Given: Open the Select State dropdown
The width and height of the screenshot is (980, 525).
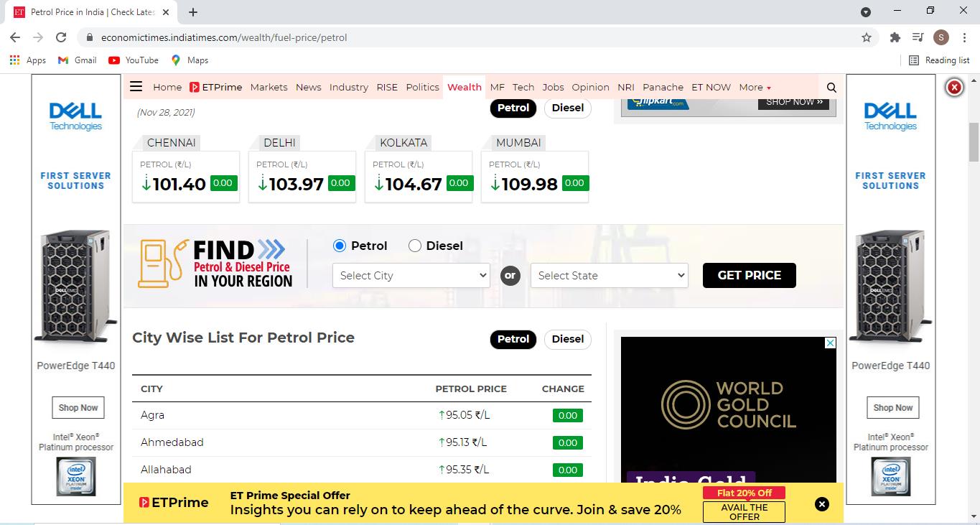Looking at the screenshot, I should (609, 276).
